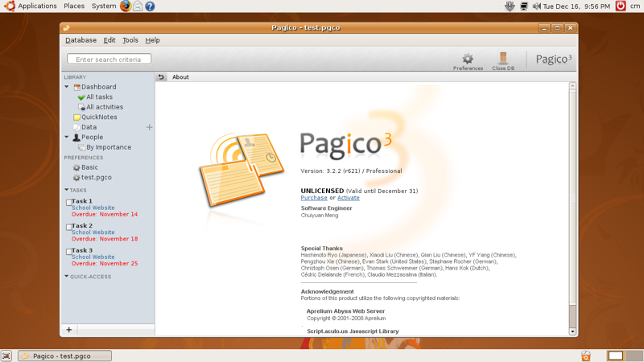Click the clock showing Tue Dec 16
Image resolution: width=644 pixels, height=362 pixels.
click(x=576, y=6)
